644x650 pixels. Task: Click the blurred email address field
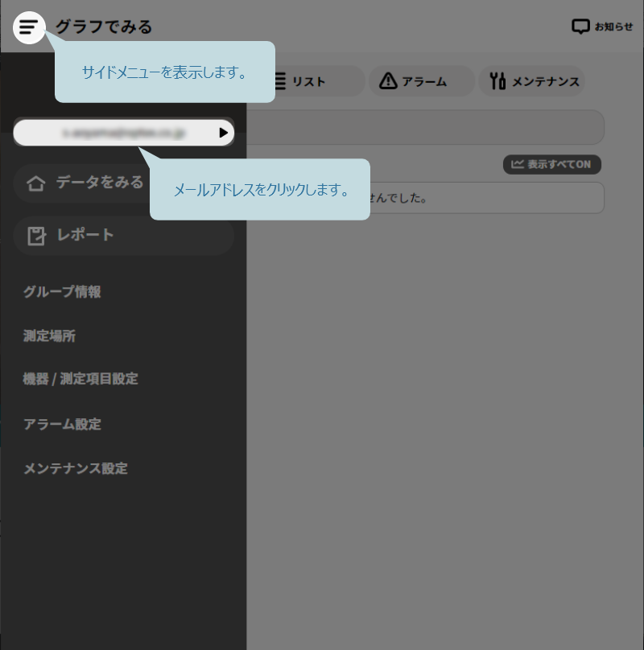click(124, 133)
